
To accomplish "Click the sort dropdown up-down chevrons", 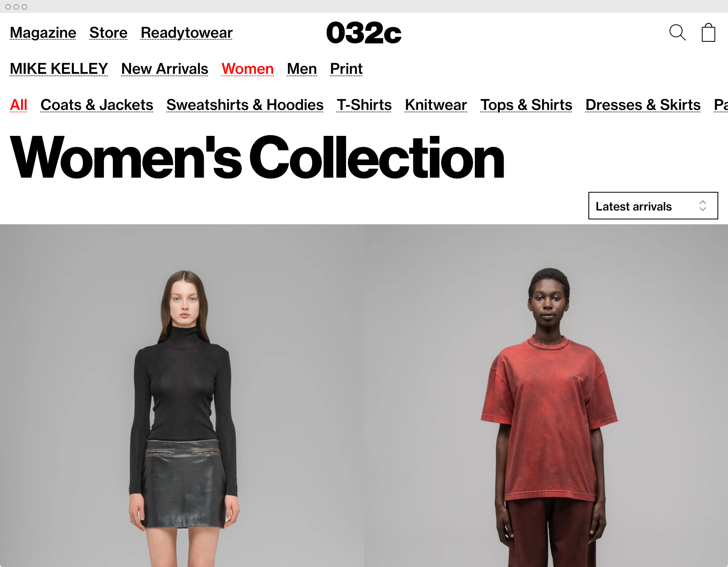I will click(703, 206).
